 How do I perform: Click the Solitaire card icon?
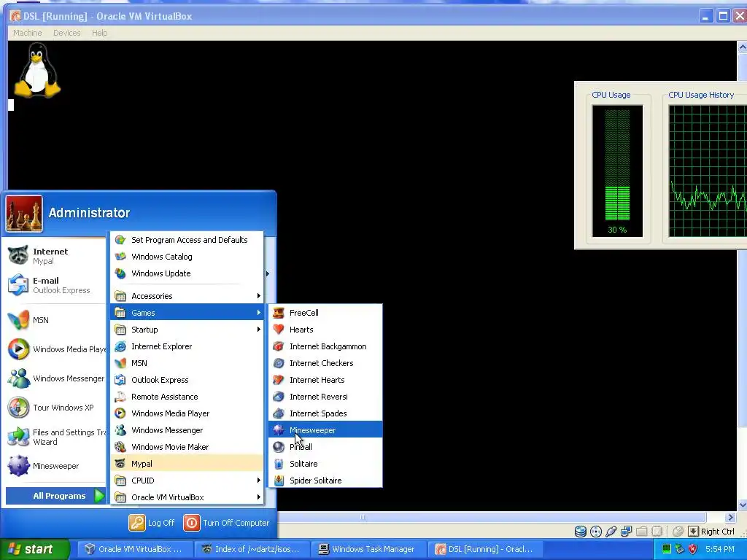pos(279,464)
